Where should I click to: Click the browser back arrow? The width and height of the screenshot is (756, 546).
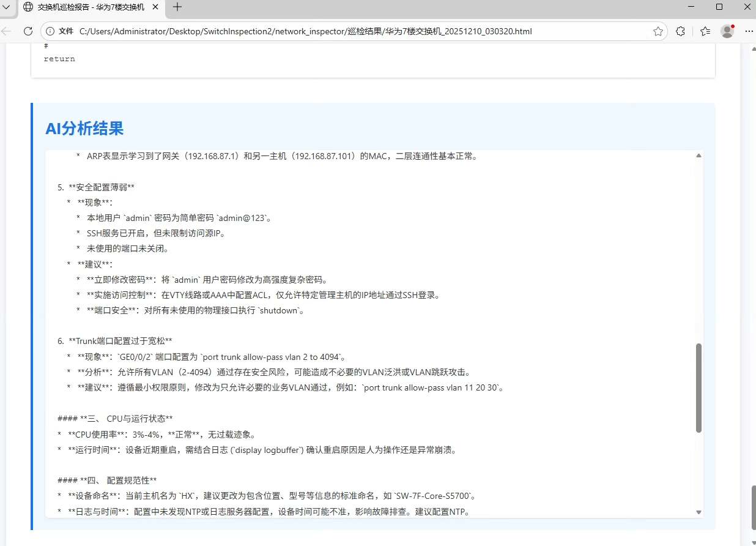7,31
